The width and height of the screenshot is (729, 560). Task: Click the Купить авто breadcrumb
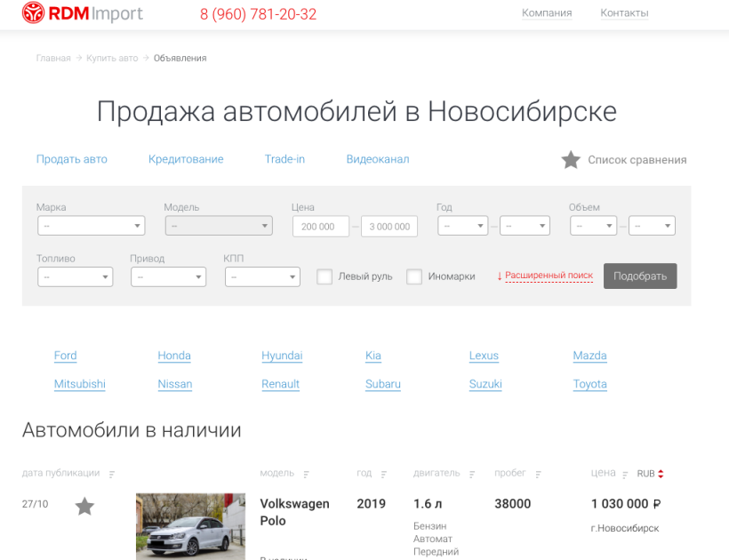coord(112,58)
